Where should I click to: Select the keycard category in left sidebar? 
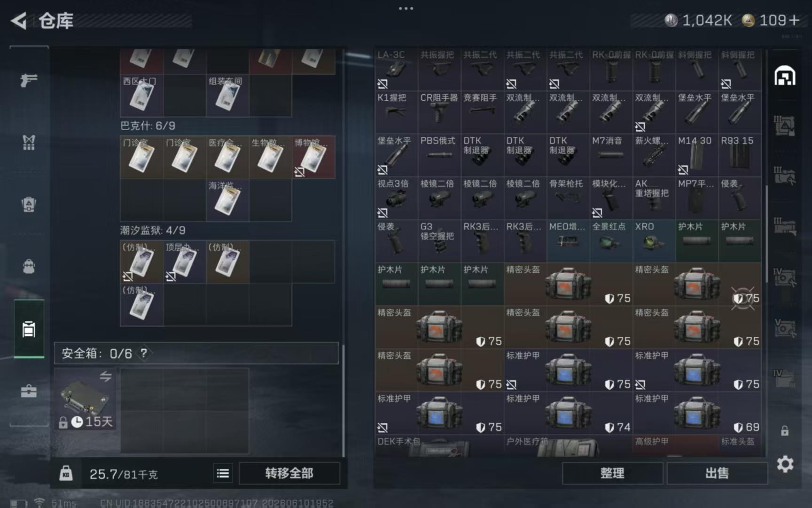(29, 329)
